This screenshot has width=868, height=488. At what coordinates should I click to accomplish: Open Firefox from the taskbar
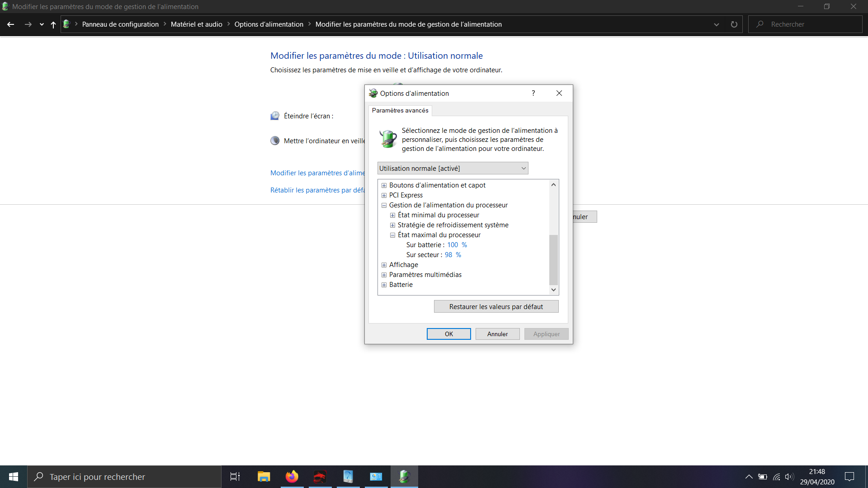(x=292, y=477)
